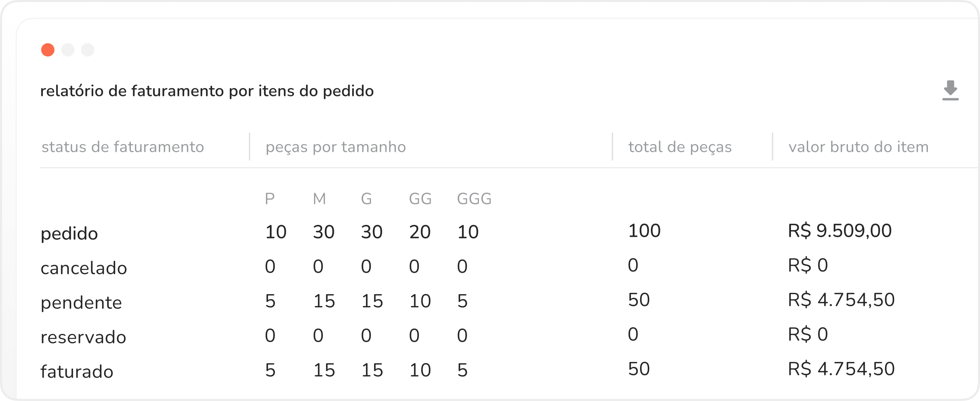Select the 'reservado' status row label
This screenshot has height=401, width=980.
tap(83, 337)
